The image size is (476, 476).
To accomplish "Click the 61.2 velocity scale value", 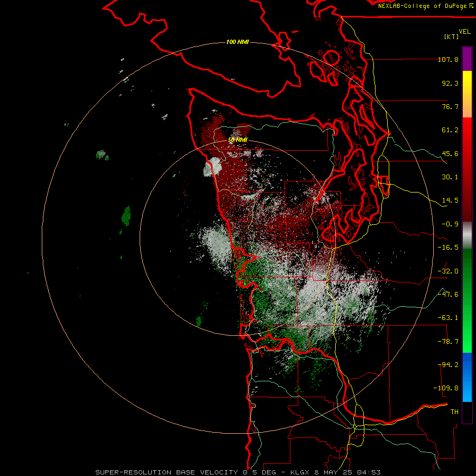I will [450, 130].
